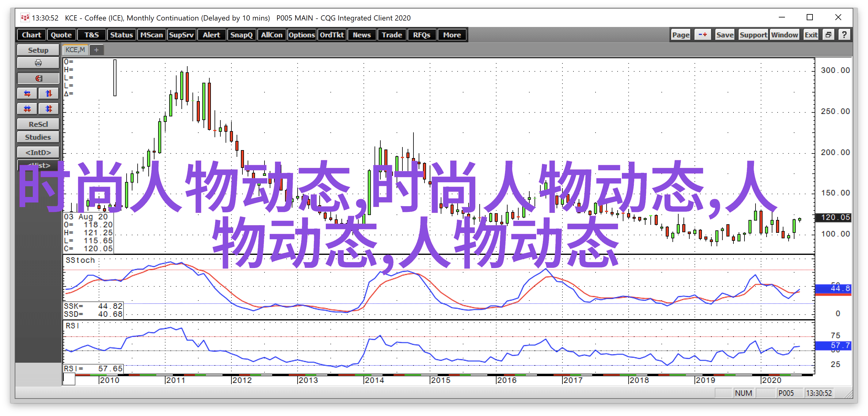Add a new tab with plus

[x=96, y=50]
